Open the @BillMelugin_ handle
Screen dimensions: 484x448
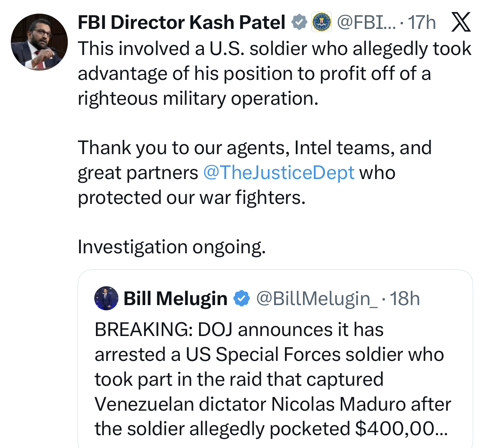click(x=317, y=299)
